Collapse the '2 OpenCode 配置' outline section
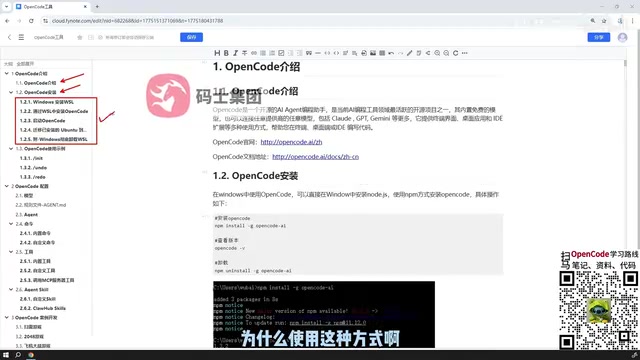 point(7,186)
